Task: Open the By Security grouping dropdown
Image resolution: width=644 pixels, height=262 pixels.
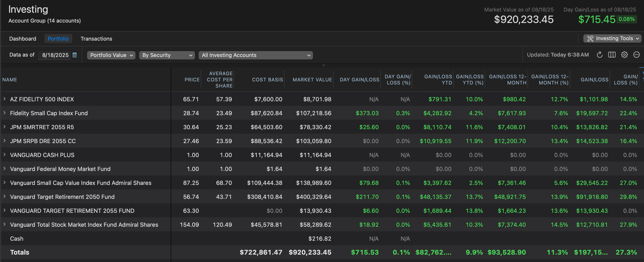Action: [167, 55]
